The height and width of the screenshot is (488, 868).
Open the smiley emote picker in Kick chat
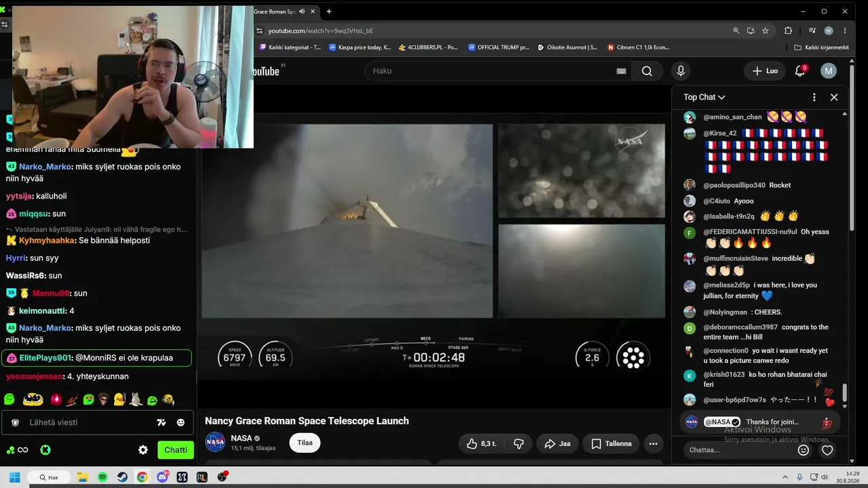click(180, 422)
